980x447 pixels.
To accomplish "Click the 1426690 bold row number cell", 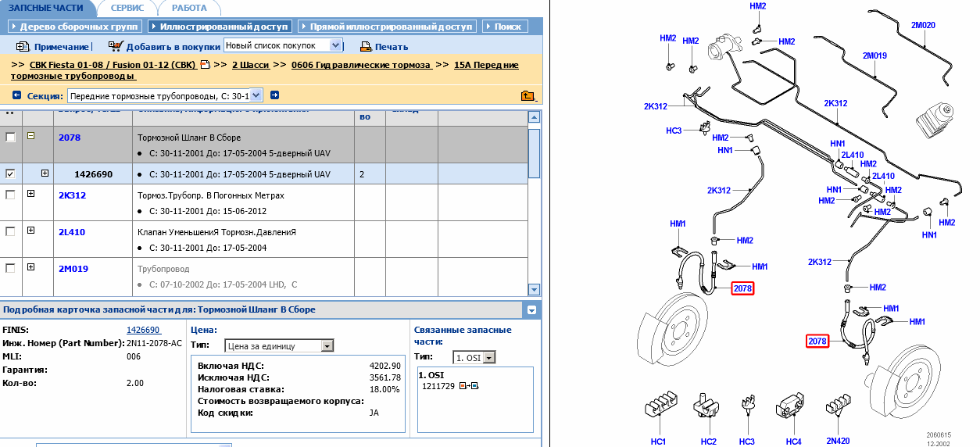I will (93, 174).
